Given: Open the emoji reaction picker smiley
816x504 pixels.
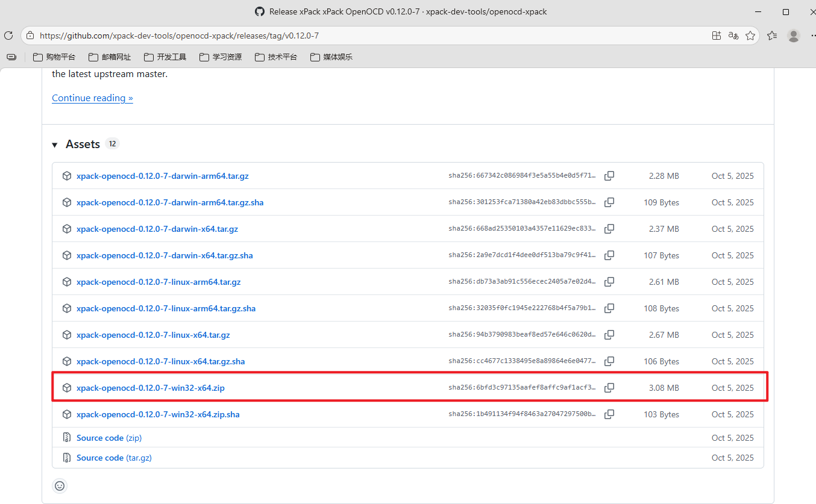Looking at the screenshot, I should point(60,485).
